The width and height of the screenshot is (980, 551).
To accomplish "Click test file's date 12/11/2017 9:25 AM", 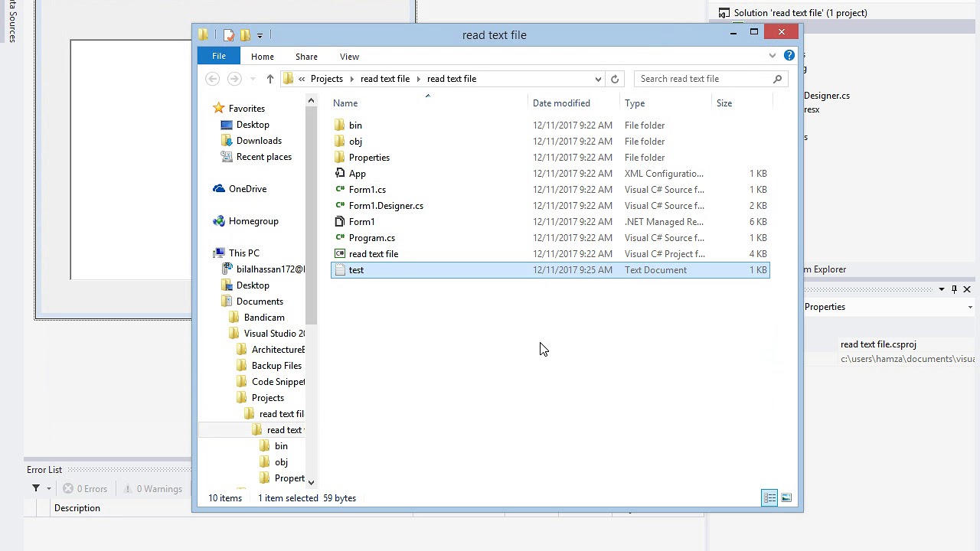I will pos(573,270).
